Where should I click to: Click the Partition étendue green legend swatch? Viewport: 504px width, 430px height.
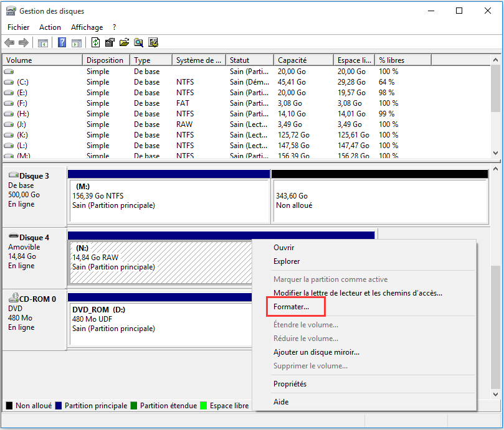134,406
